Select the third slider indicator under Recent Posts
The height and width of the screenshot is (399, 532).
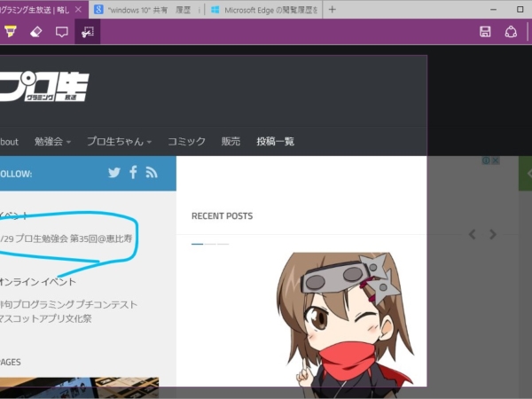[223, 244]
